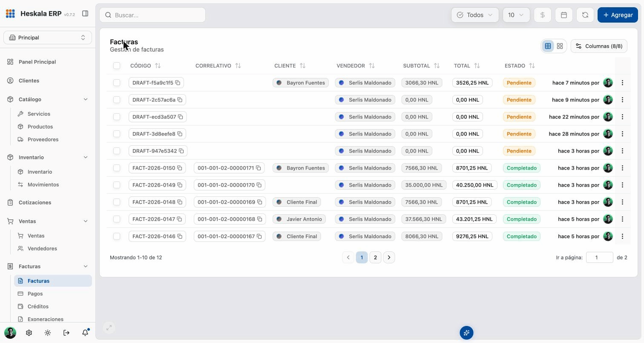This screenshot has width=644, height=343.
Task: Select all rows checkbox in header
Action: pyautogui.click(x=117, y=66)
